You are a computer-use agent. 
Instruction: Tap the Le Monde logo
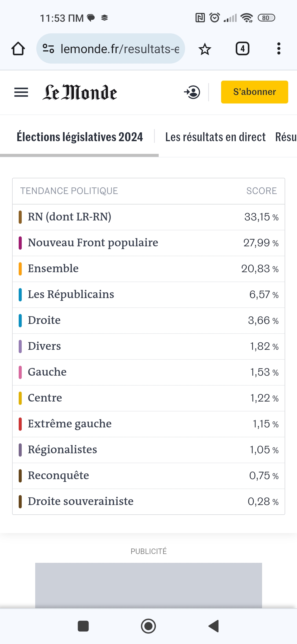tap(80, 92)
